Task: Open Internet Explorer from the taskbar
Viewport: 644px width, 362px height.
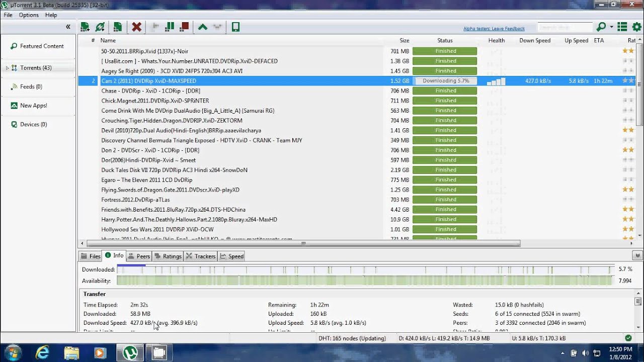Action: (43, 353)
